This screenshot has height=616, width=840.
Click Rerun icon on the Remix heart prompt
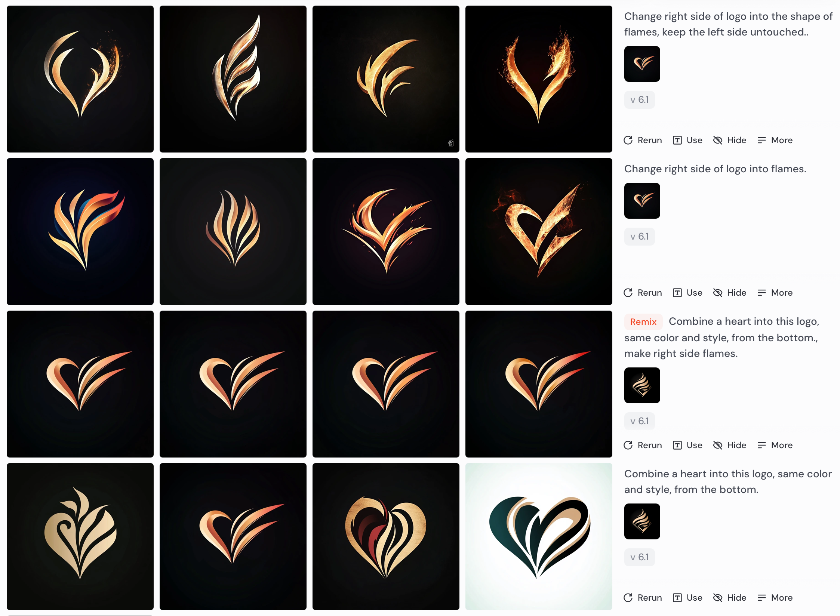628,445
